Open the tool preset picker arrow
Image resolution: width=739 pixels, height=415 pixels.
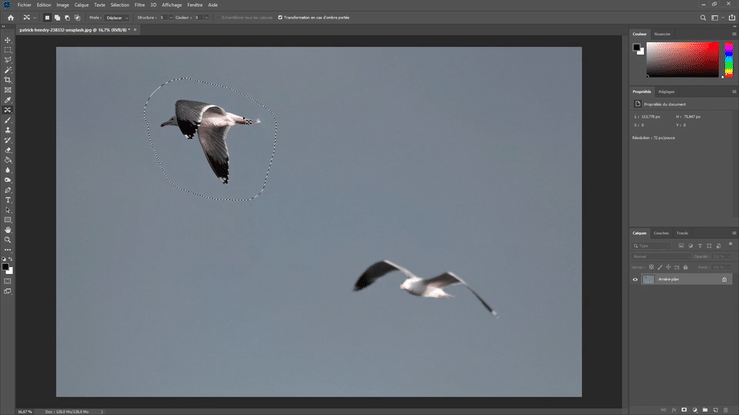tap(34, 18)
